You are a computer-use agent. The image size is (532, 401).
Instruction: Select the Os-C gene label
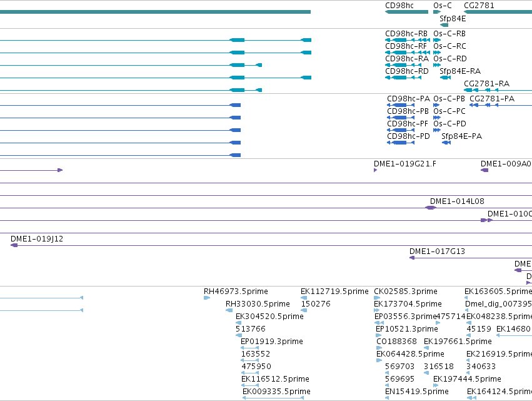coord(443,6)
